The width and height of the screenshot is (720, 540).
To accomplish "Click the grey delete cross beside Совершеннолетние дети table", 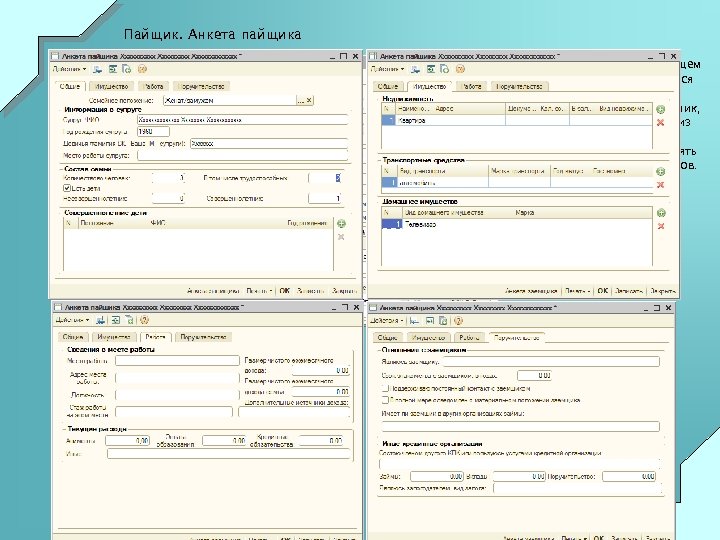I will (341, 237).
